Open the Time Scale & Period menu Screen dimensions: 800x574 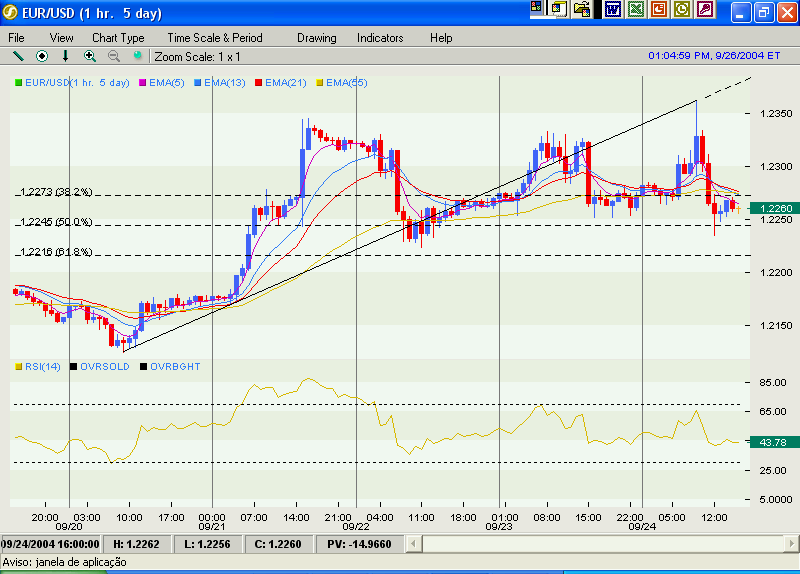point(215,38)
